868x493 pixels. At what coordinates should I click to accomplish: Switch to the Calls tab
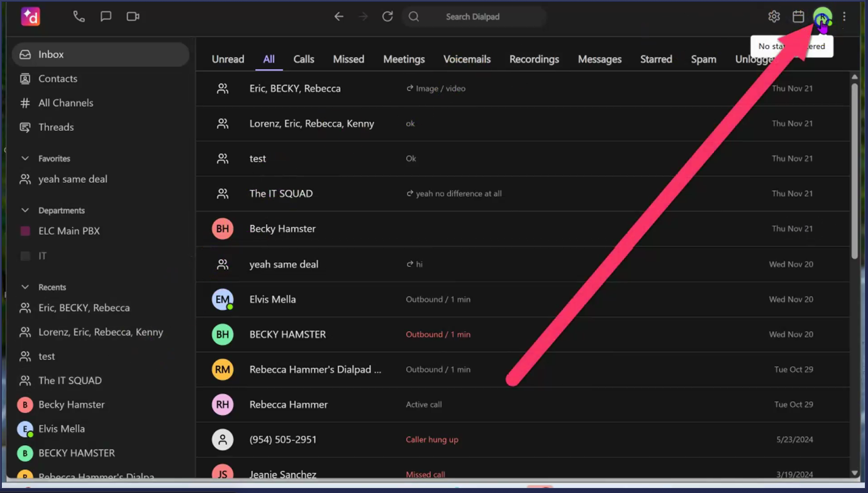(304, 59)
